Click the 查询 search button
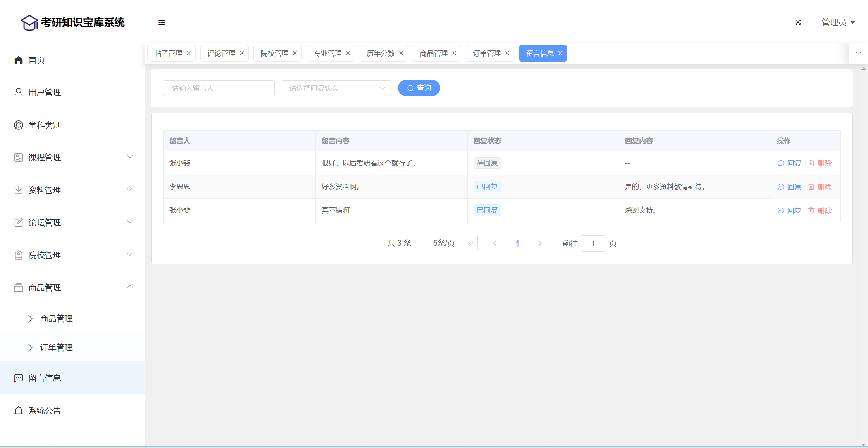Image resolution: width=868 pixels, height=448 pixels. (x=419, y=88)
